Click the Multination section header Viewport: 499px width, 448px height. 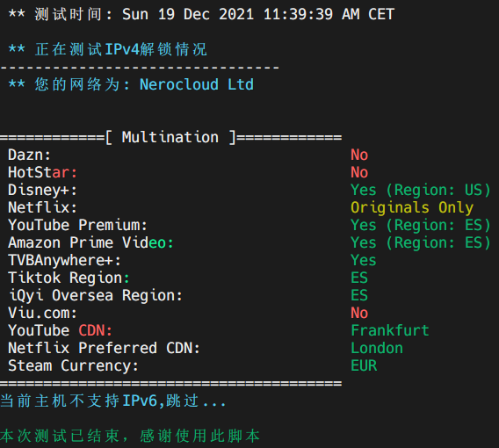[170, 137]
